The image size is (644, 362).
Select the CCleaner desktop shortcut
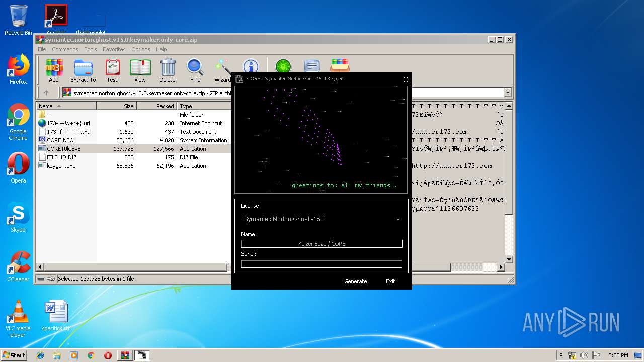[18, 266]
